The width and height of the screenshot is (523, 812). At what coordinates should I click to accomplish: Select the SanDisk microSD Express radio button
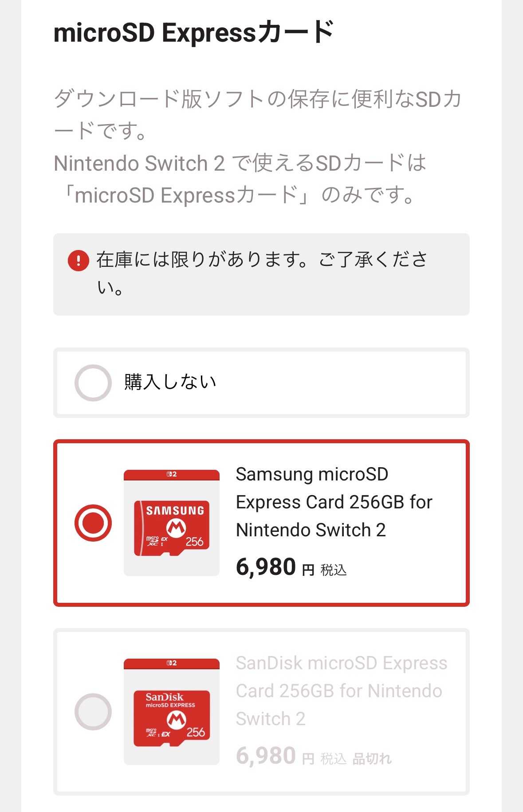click(x=93, y=711)
